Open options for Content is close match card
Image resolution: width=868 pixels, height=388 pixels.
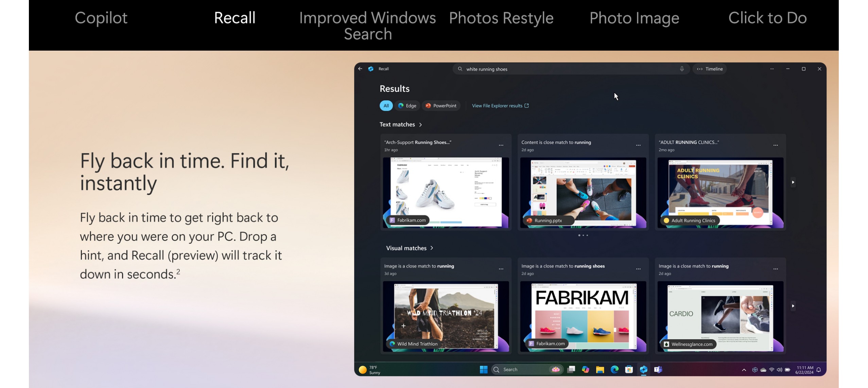638,145
